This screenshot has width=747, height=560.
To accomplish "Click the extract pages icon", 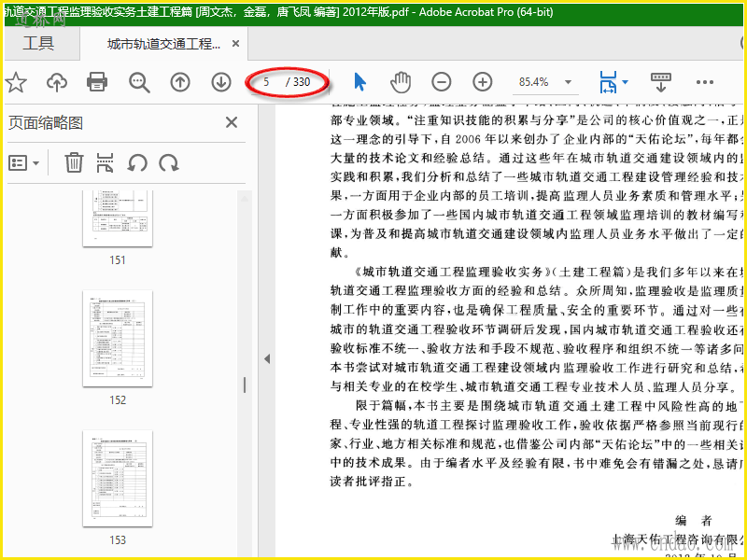I will [x=106, y=162].
